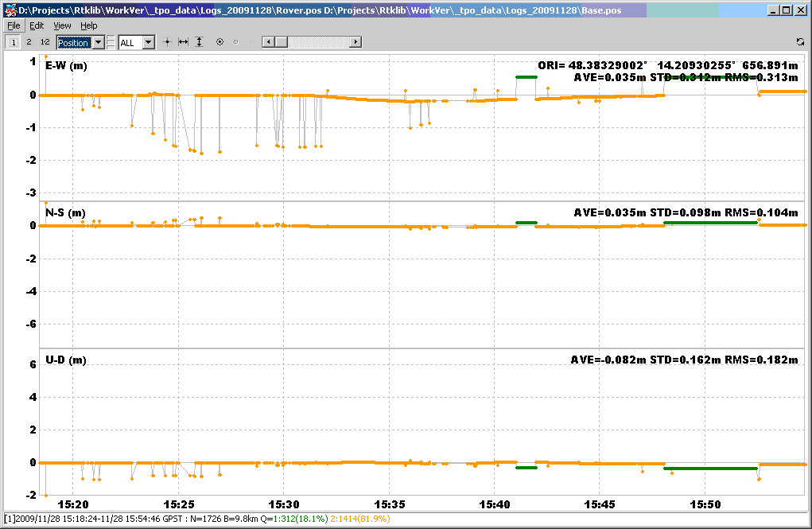Click the fit horizontal range icon
The height and width of the screenshot is (529, 812).
point(183,42)
